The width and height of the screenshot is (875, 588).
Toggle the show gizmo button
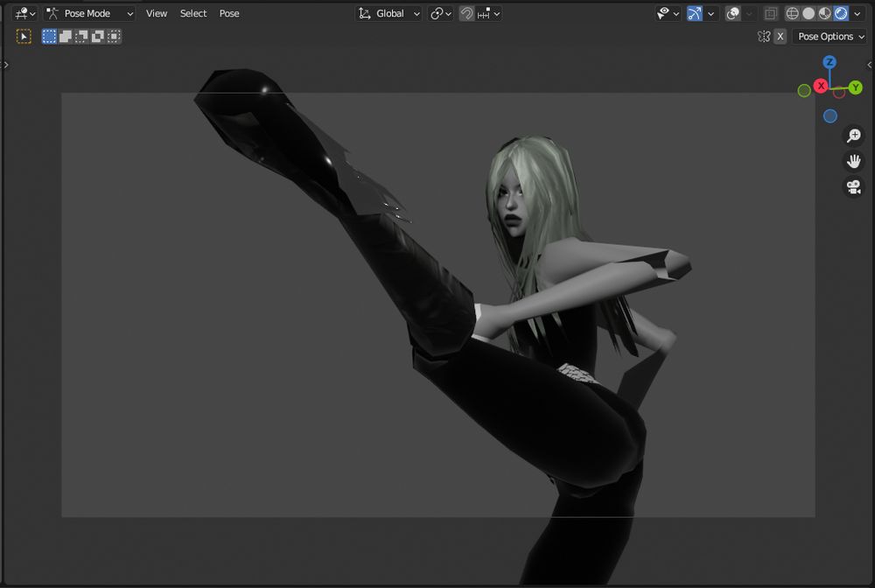pos(695,14)
